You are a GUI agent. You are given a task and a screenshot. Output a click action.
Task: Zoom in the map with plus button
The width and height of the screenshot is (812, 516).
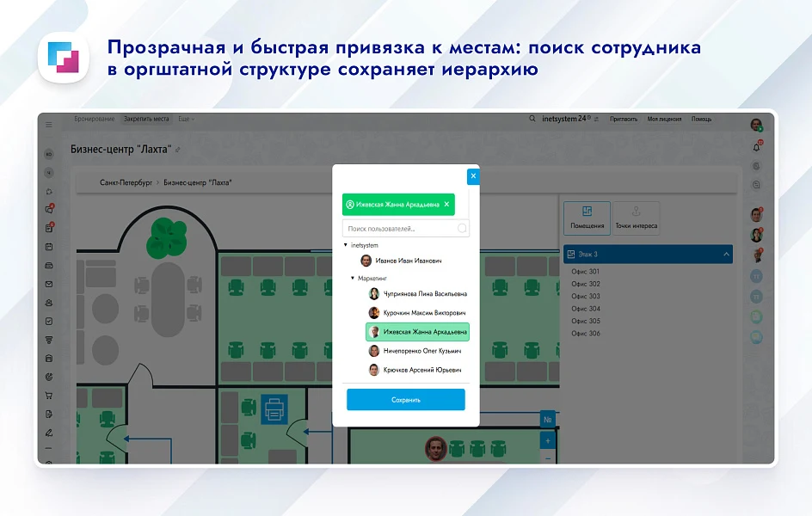pyautogui.click(x=547, y=441)
